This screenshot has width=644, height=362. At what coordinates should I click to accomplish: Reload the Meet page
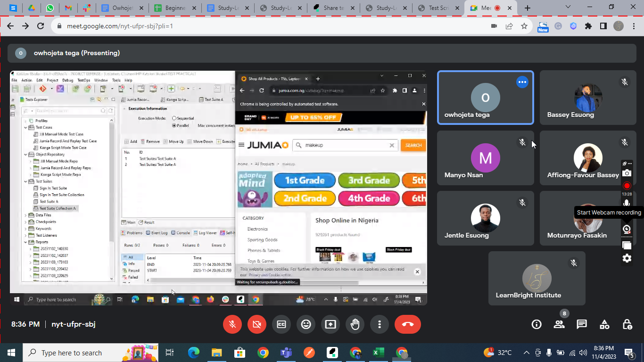(x=41, y=26)
